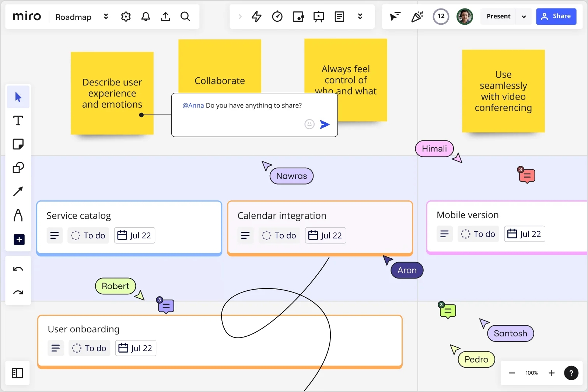The height and width of the screenshot is (392, 588).
Task: Open board settings gear icon
Action: (126, 17)
